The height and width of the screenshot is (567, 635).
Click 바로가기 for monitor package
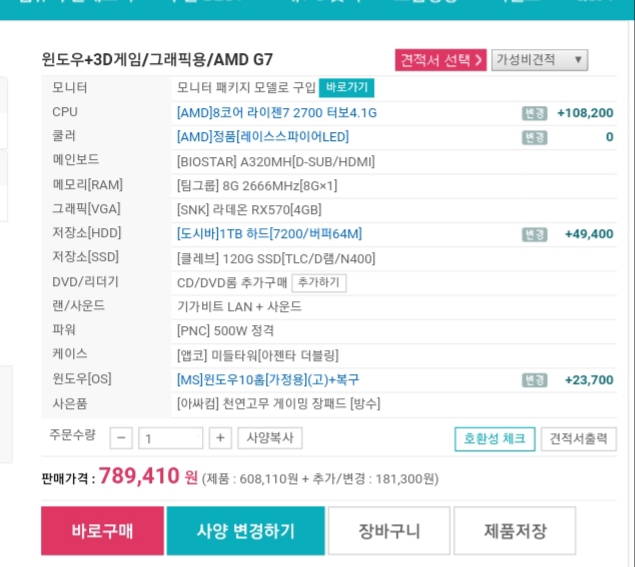click(x=347, y=88)
